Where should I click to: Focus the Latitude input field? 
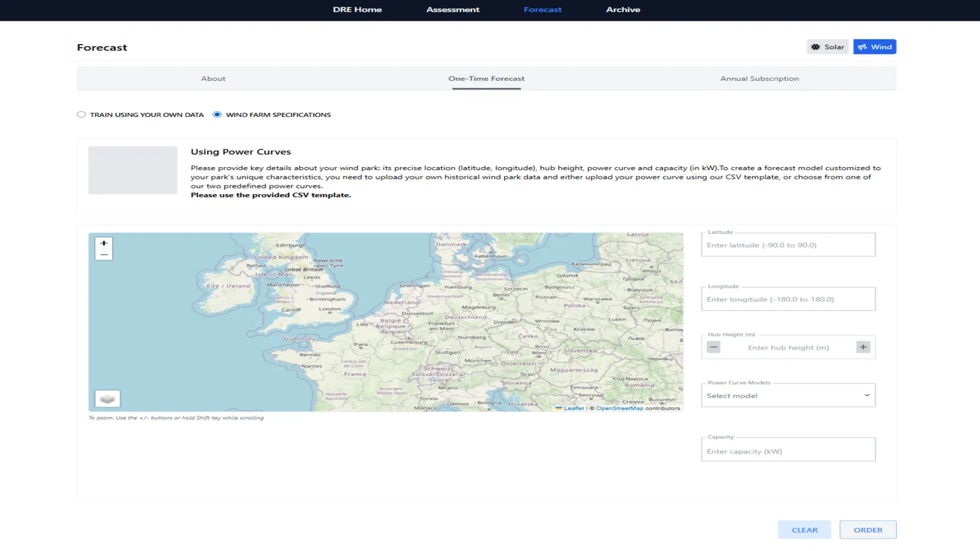click(x=788, y=245)
